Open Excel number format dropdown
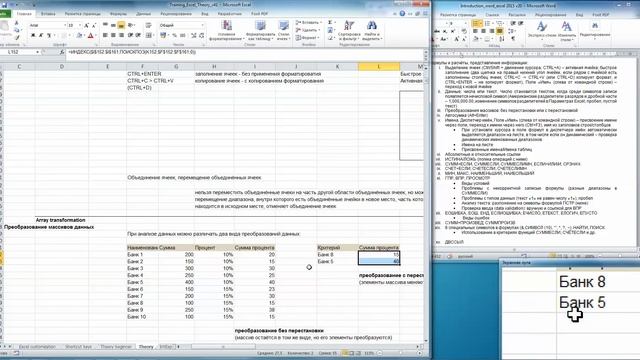640x360 pixels. [x=202, y=25]
